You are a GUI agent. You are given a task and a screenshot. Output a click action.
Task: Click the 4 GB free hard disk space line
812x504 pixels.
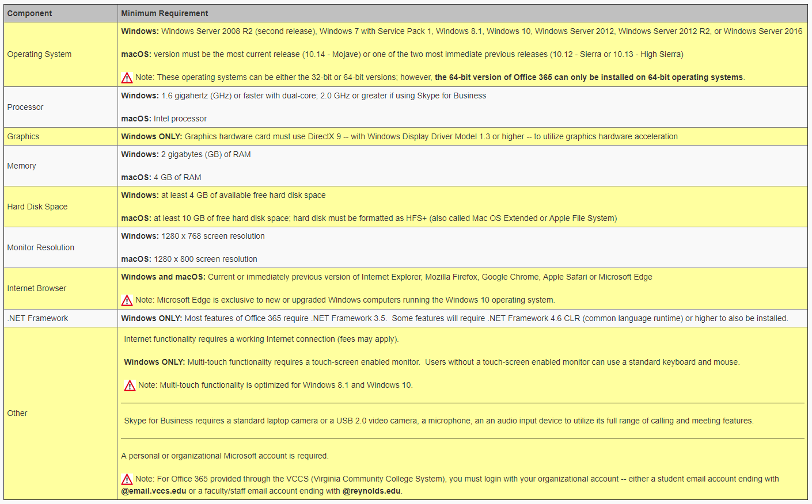(x=223, y=195)
